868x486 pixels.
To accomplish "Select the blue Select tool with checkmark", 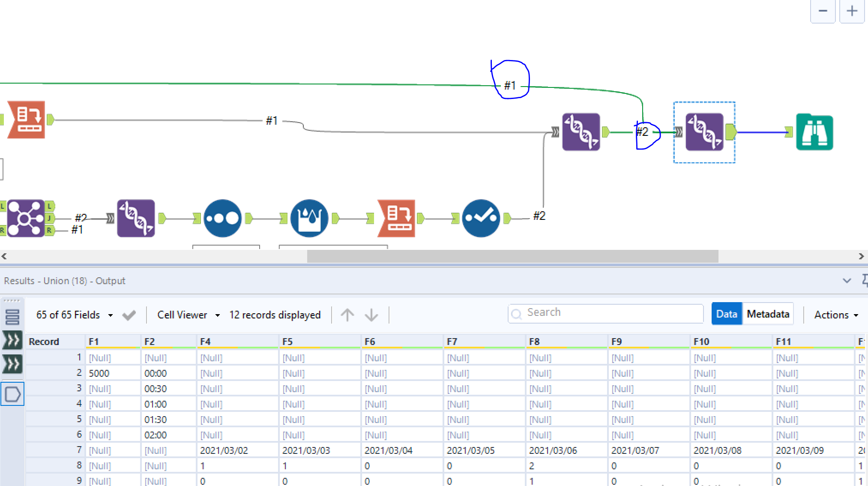I will 481,218.
